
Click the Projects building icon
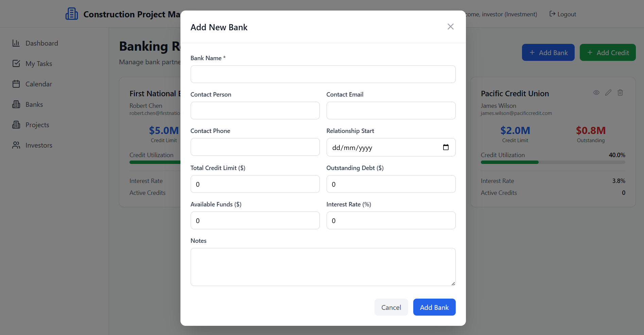[16, 125]
